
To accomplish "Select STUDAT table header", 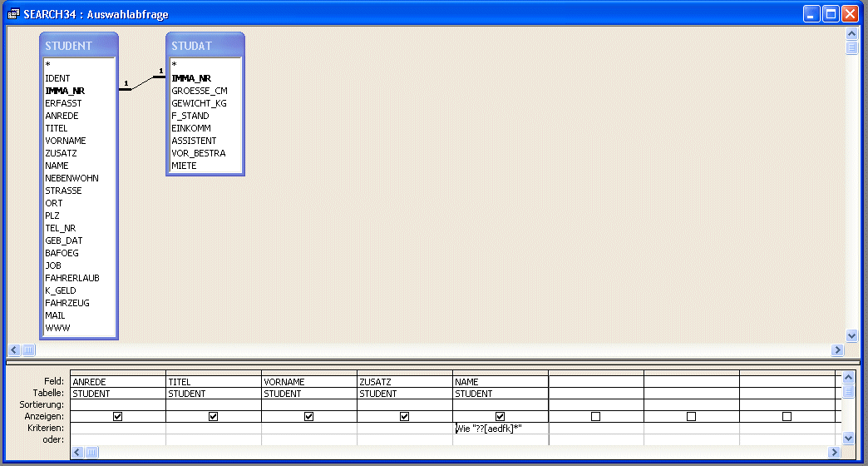I will [205, 46].
